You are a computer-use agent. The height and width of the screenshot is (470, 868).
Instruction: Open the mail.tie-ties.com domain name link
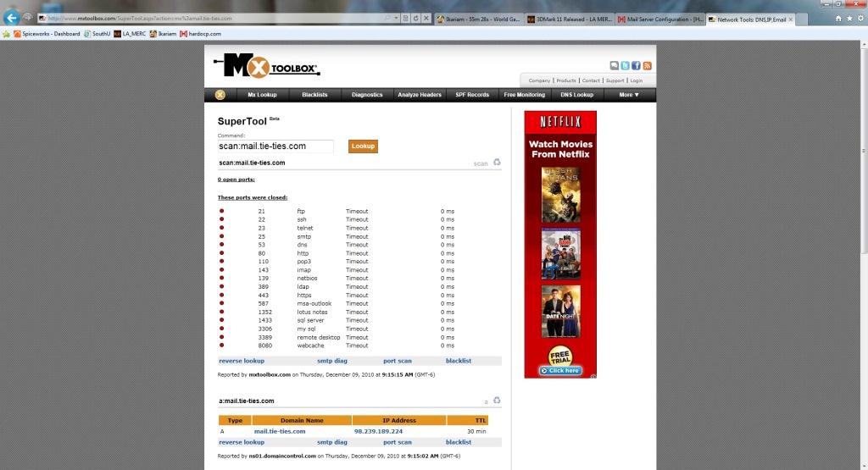coord(280,431)
